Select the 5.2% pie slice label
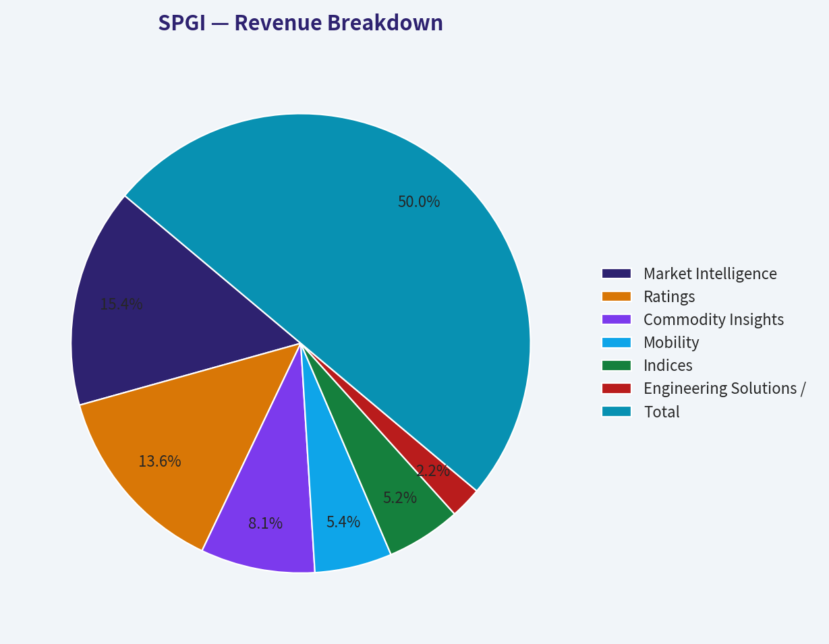 pyautogui.click(x=400, y=498)
